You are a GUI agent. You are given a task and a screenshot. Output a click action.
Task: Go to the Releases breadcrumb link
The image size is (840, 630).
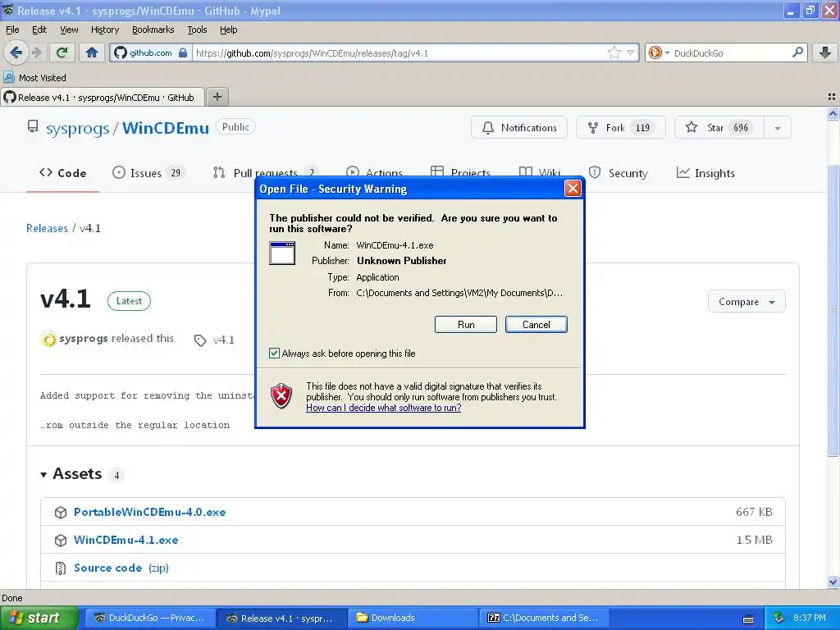point(47,228)
